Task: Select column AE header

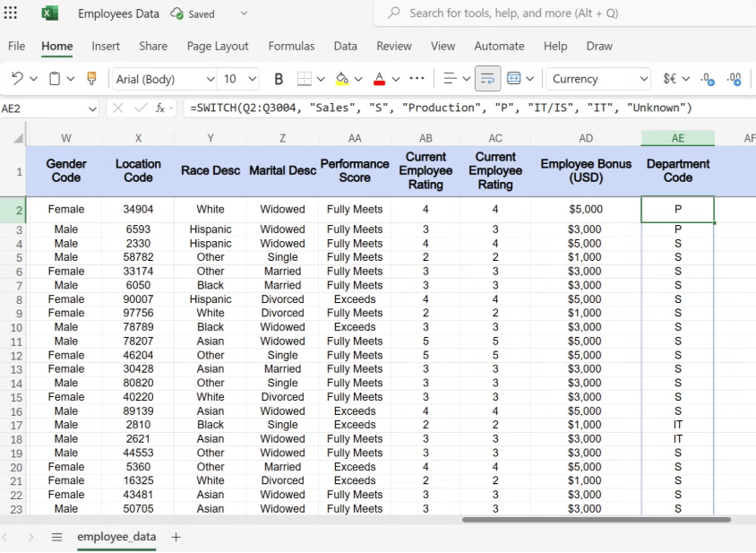Action: click(x=677, y=138)
